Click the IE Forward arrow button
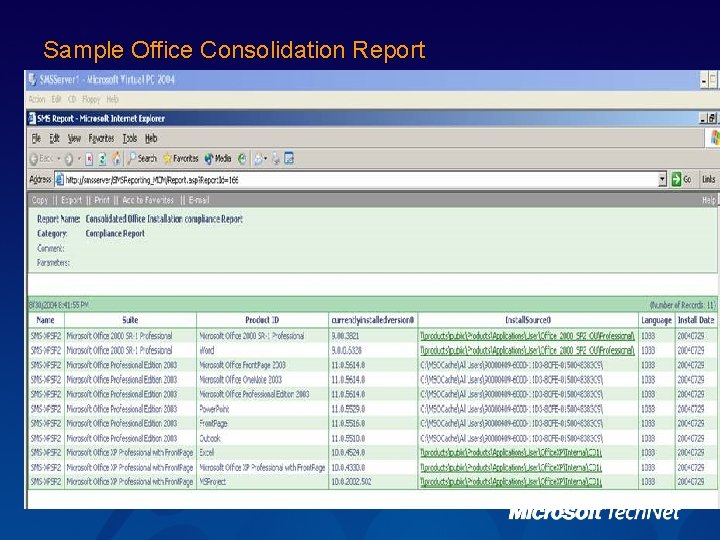This screenshot has height=540, width=720. click(x=69, y=159)
